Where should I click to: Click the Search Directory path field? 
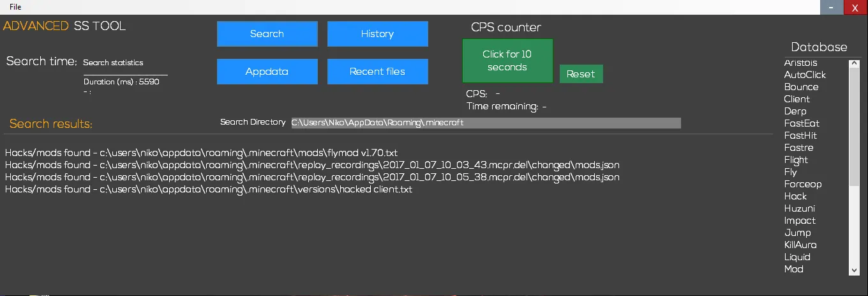tap(485, 123)
